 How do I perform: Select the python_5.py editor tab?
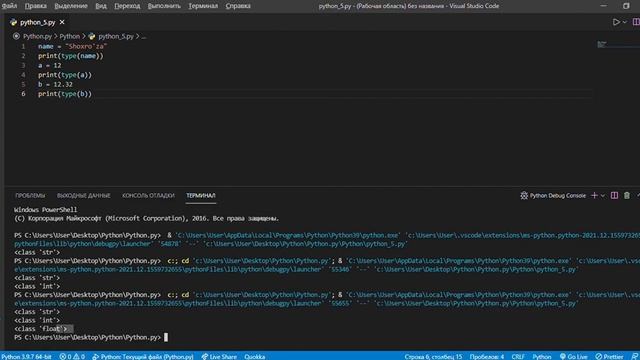[38, 22]
